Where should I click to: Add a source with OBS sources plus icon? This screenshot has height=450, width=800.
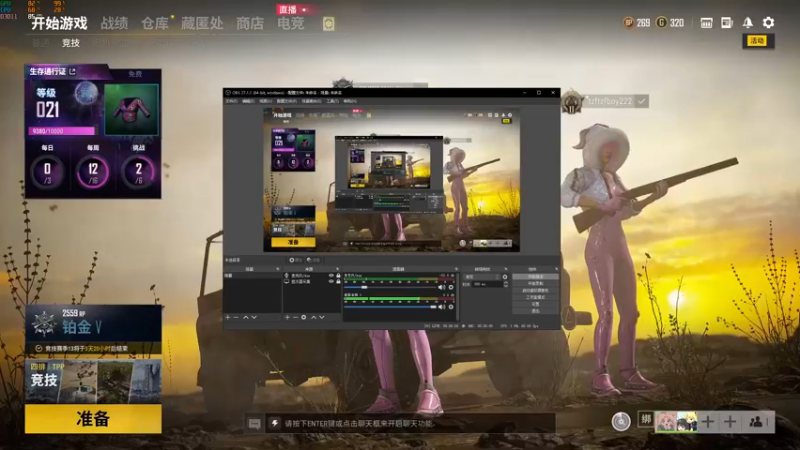pos(287,317)
